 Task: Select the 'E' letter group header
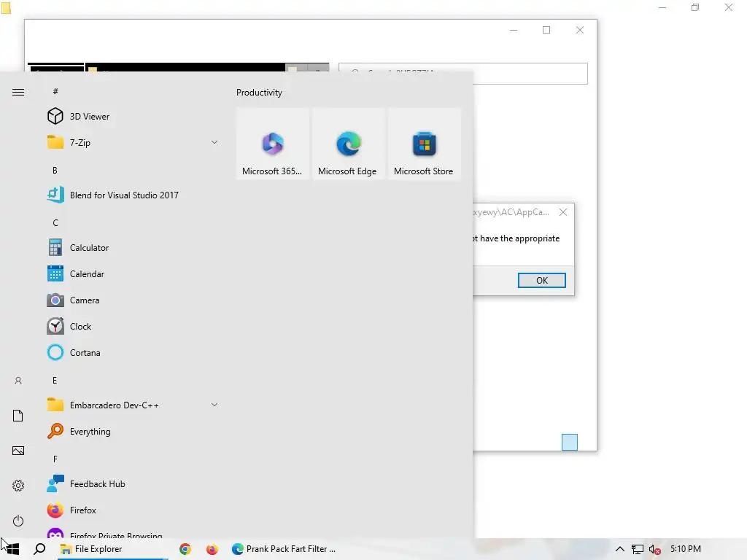click(x=55, y=380)
